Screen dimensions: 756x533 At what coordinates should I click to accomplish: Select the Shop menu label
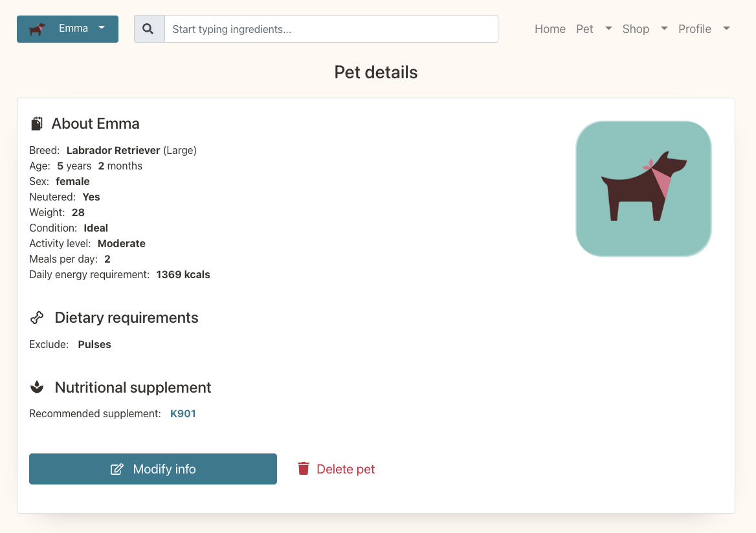click(x=636, y=29)
